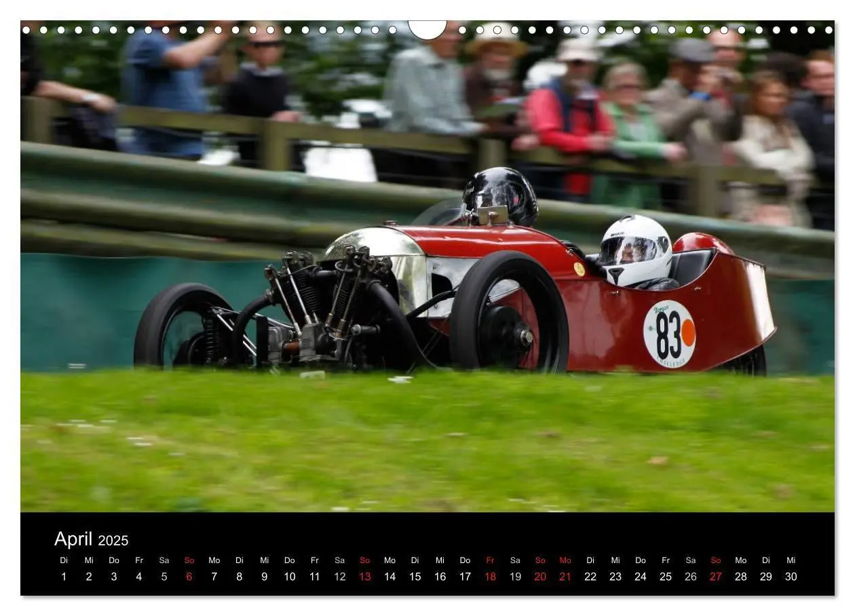Click the calendar hanging notch at top
The image size is (855, 616).
[427, 30]
